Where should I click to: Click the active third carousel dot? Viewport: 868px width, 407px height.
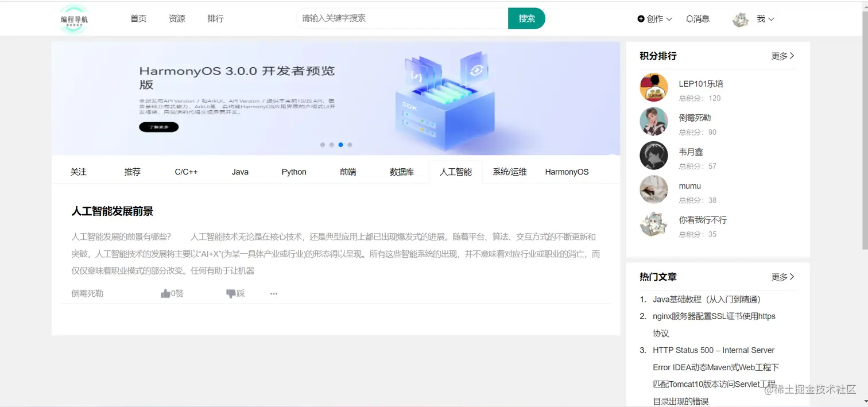pyautogui.click(x=341, y=145)
